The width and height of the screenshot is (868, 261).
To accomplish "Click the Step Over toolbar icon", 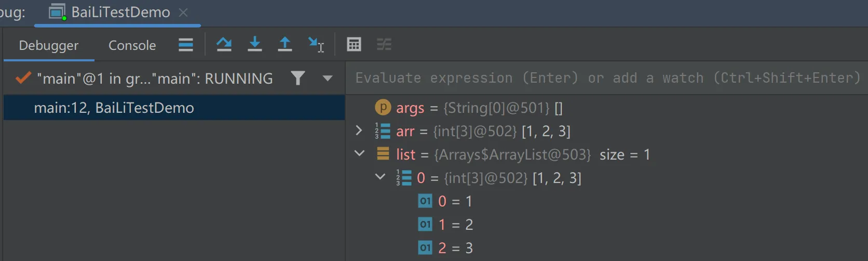I will tap(224, 45).
